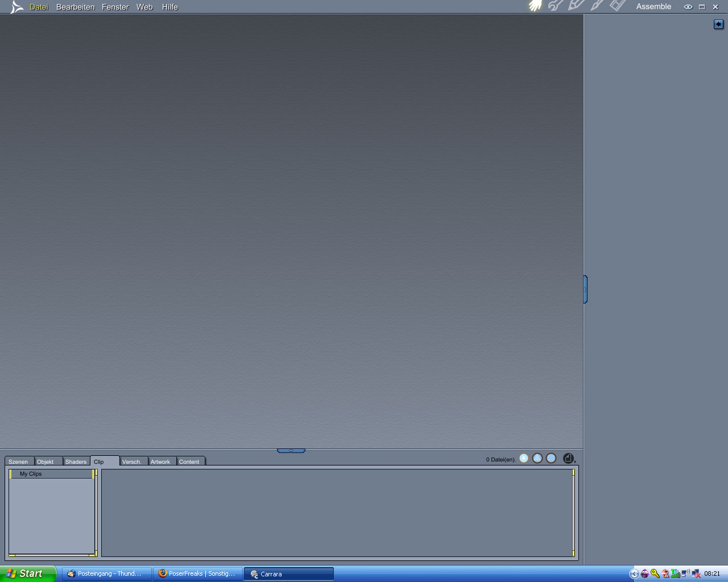This screenshot has height=582, width=728.
Task: Open the Fenster menu
Action: pyautogui.click(x=115, y=7)
